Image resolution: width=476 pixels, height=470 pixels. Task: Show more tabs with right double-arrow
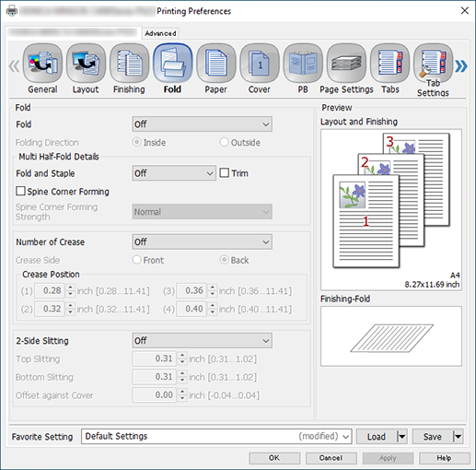461,66
